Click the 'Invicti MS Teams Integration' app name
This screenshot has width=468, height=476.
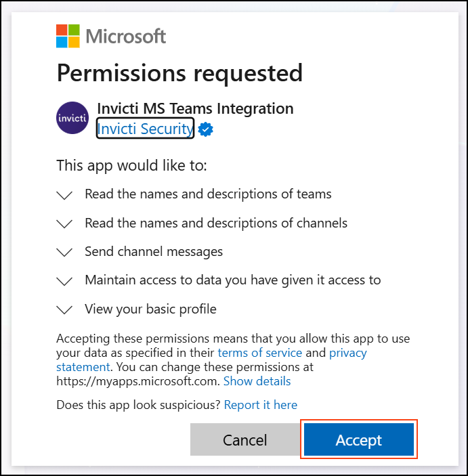[x=195, y=108]
